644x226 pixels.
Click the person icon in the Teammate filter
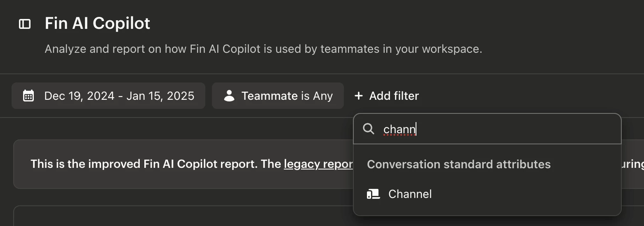pos(229,96)
